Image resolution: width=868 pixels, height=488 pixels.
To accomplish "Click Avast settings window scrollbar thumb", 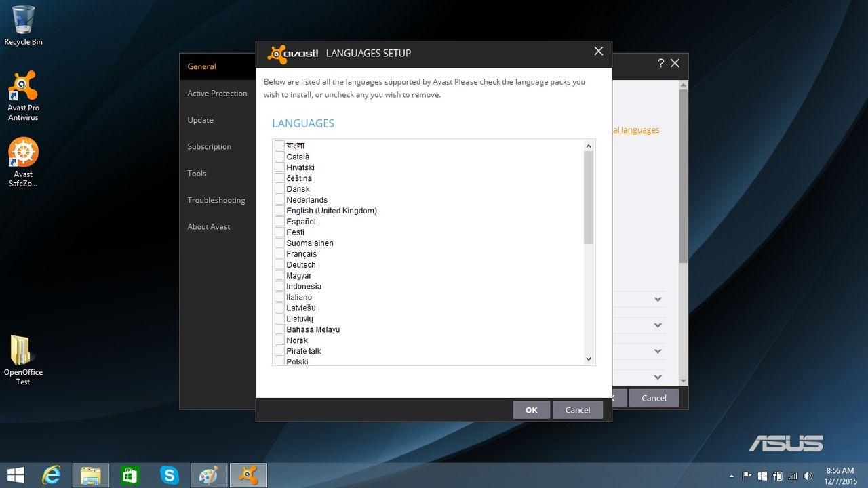I will tap(684, 176).
